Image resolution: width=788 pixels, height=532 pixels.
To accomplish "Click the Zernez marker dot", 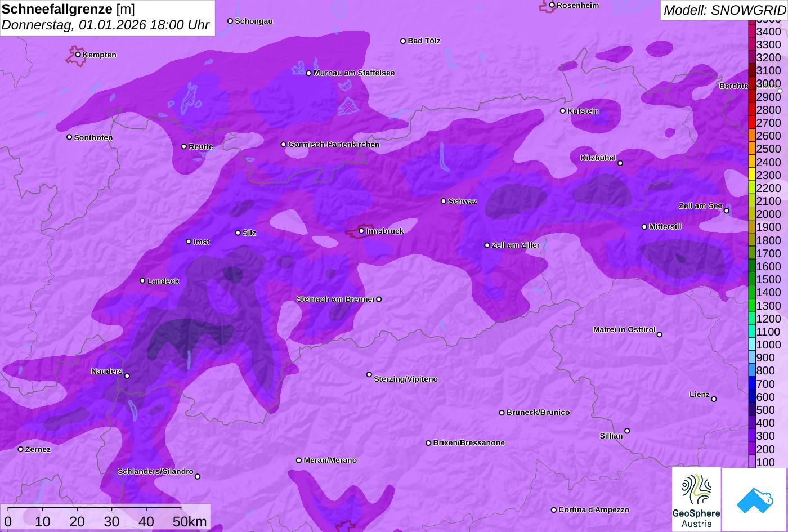I will (21, 449).
